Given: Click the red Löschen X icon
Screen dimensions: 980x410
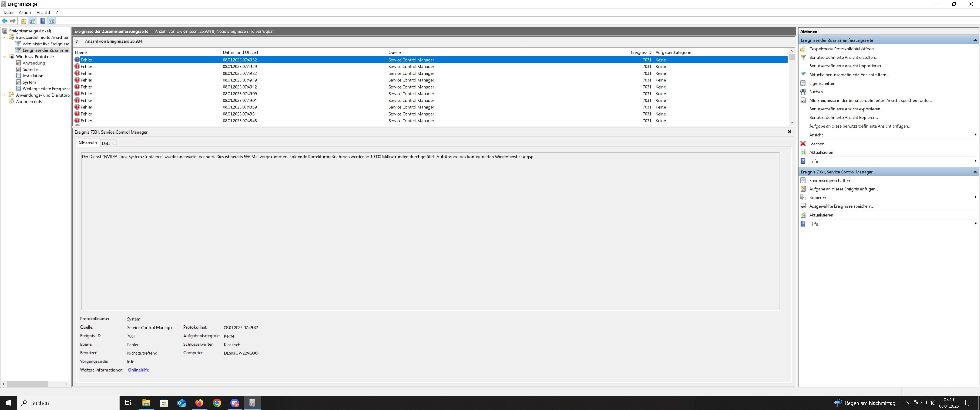Looking at the screenshot, I should pyautogui.click(x=803, y=144).
